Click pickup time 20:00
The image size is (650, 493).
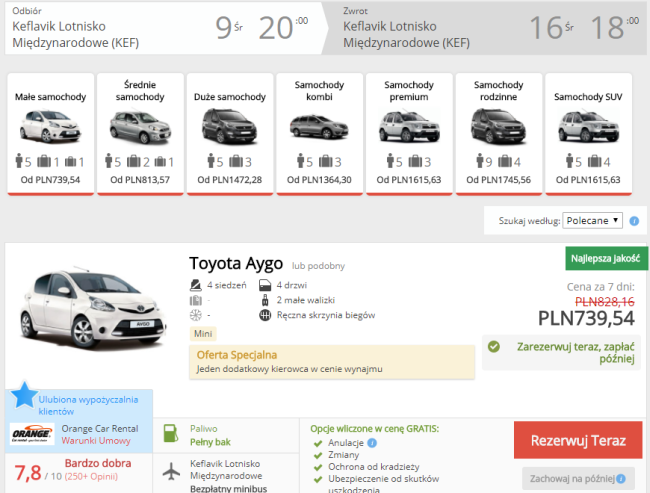point(283,28)
